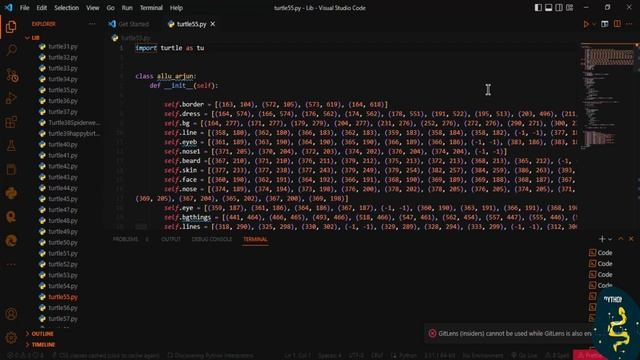The width and height of the screenshot is (640, 360).
Task: Click the VS Code logo in title bar
Action: 8,8
